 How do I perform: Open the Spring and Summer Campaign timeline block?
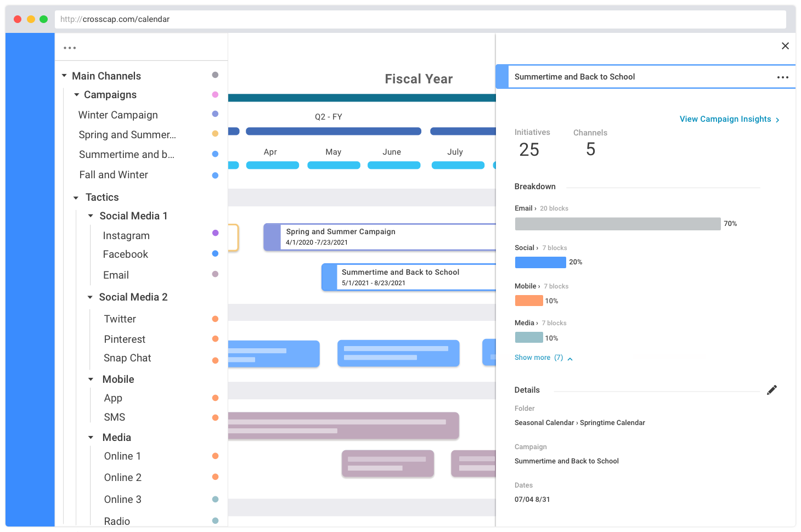click(380, 237)
